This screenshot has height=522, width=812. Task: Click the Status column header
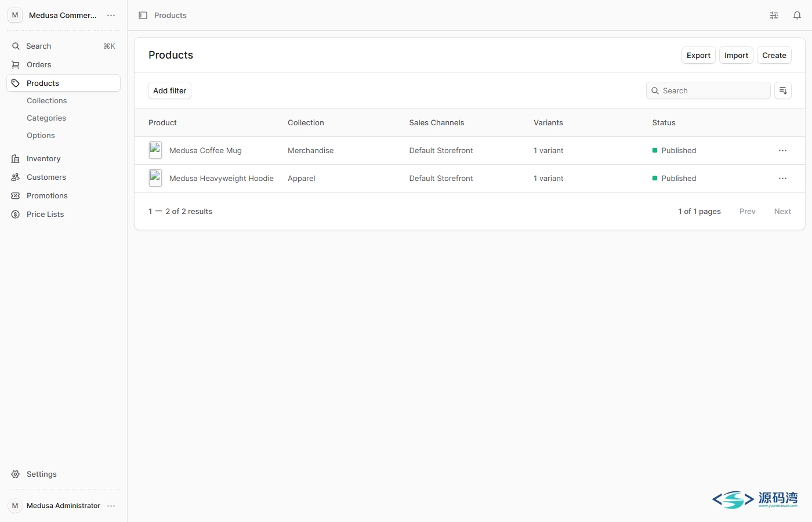pyautogui.click(x=664, y=123)
